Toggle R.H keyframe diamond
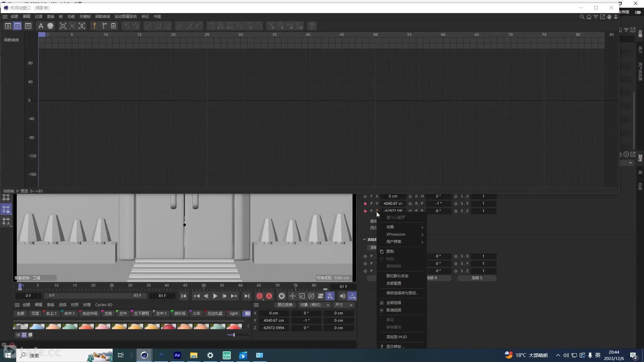The width and height of the screenshot is (644, 362). click(x=410, y=196)
